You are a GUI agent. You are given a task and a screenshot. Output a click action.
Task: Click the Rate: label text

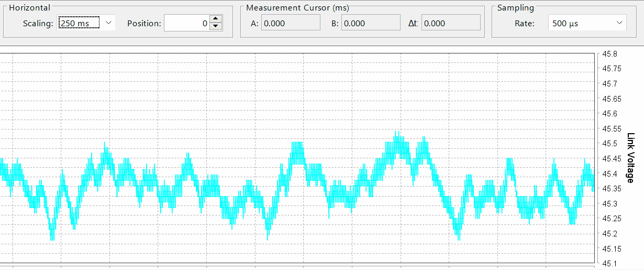[524, 24]
